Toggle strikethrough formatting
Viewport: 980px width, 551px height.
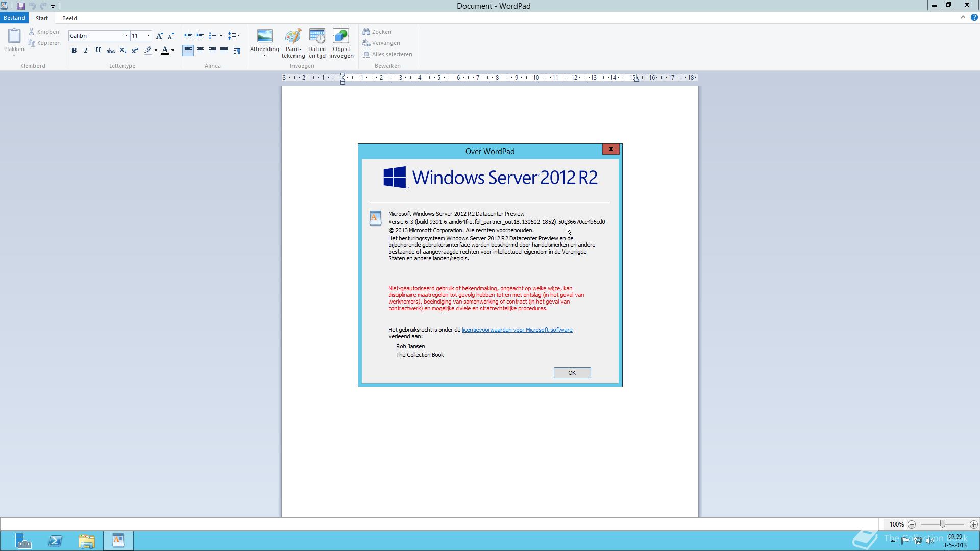click(x=110, y=51)
